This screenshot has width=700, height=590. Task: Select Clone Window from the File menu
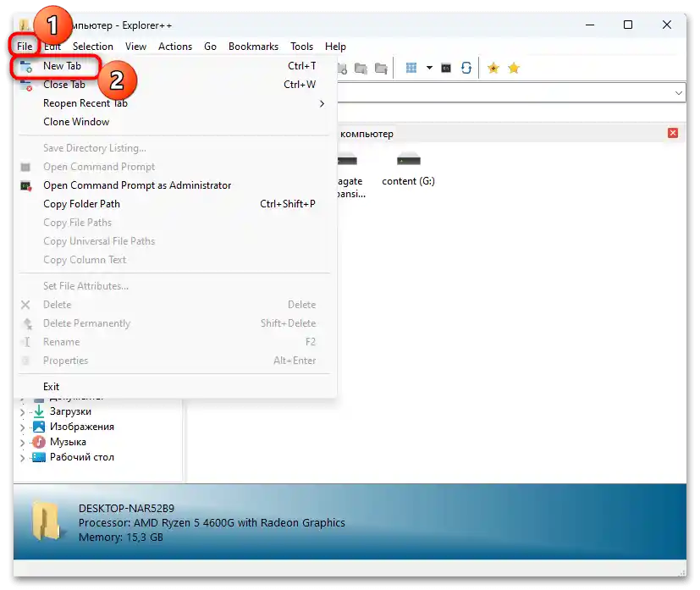click(76, 121)
